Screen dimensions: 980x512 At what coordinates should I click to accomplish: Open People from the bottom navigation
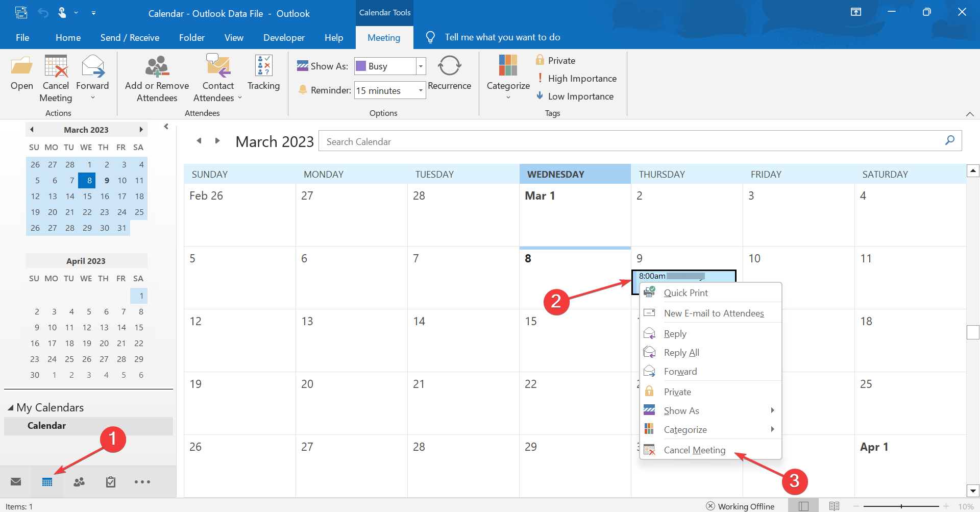coord(79,481)
